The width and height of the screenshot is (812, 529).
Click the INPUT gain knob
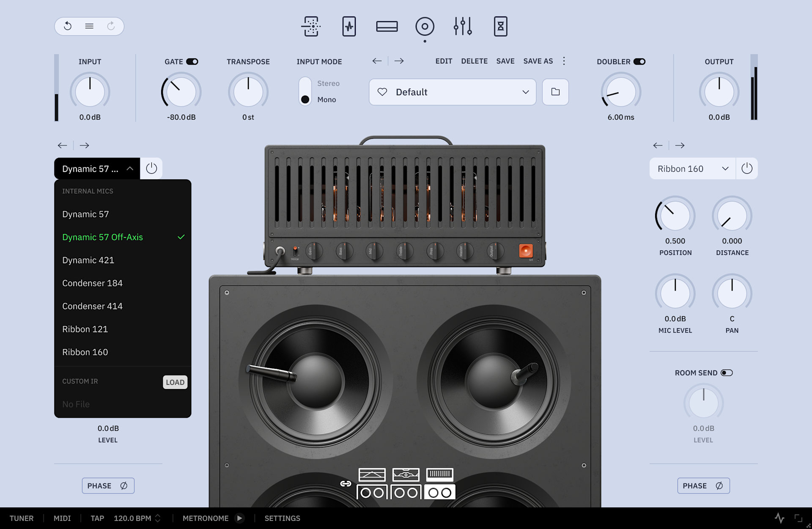point(90,92)
